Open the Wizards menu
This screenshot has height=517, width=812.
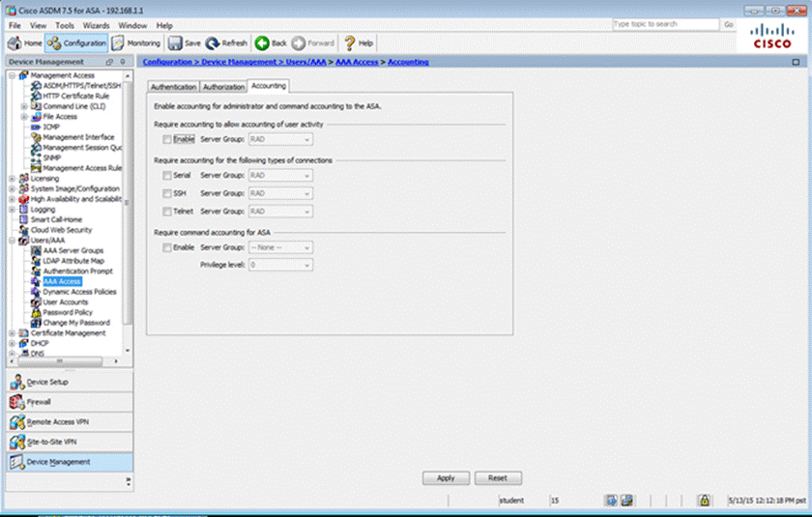[x=96, y=24]
